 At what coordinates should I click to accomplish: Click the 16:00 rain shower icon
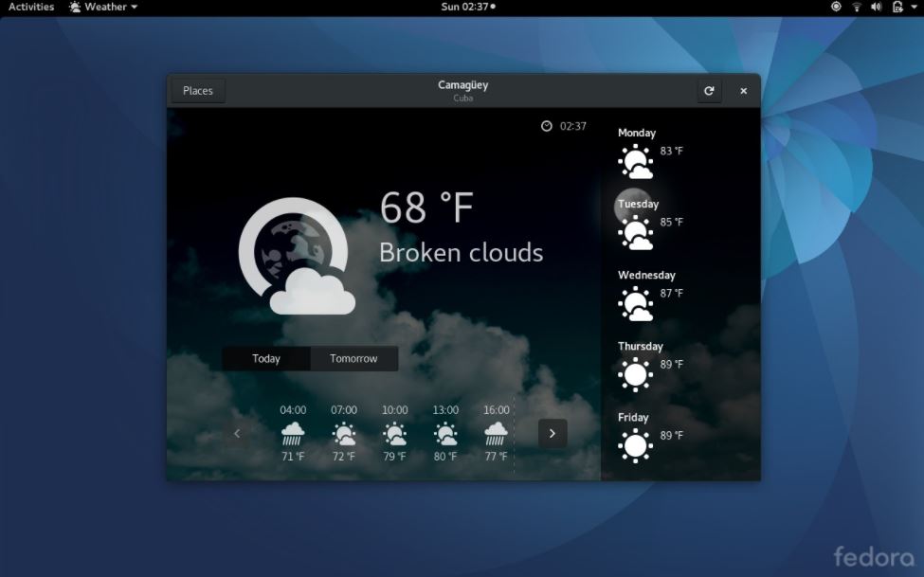(x=496, y=434)
